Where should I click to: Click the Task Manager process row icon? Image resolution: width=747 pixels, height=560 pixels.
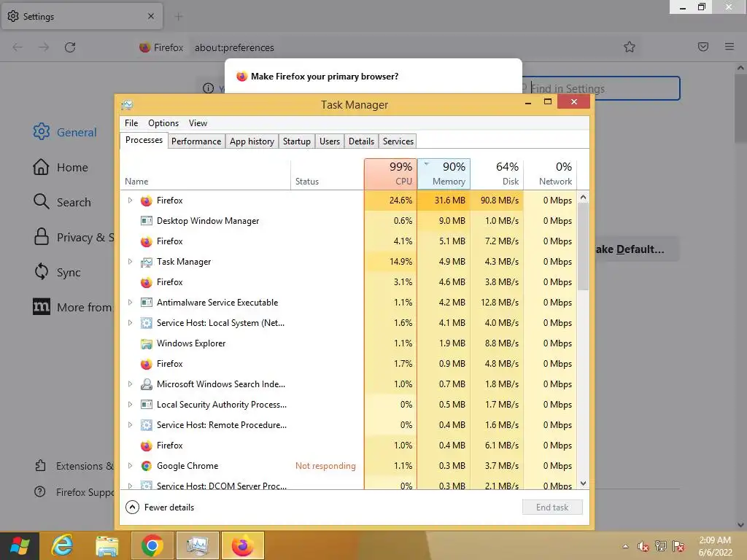[x=146, y=262]
